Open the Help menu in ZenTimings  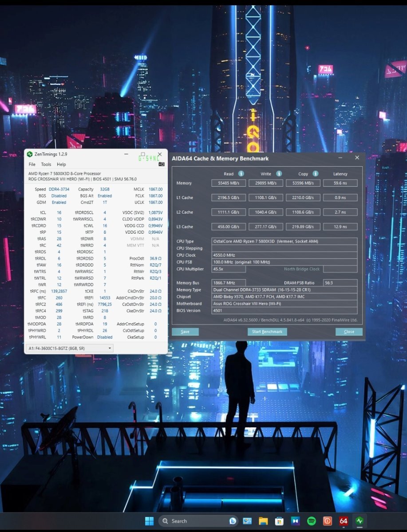click(61, 164)
